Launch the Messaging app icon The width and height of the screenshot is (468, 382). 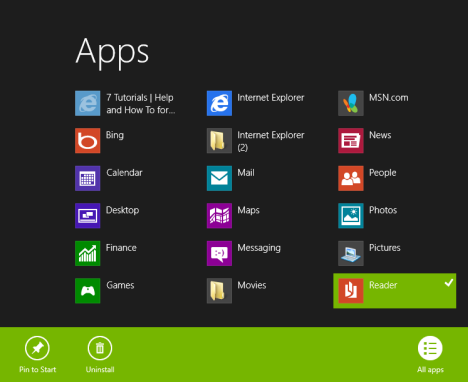click(219, 253)
